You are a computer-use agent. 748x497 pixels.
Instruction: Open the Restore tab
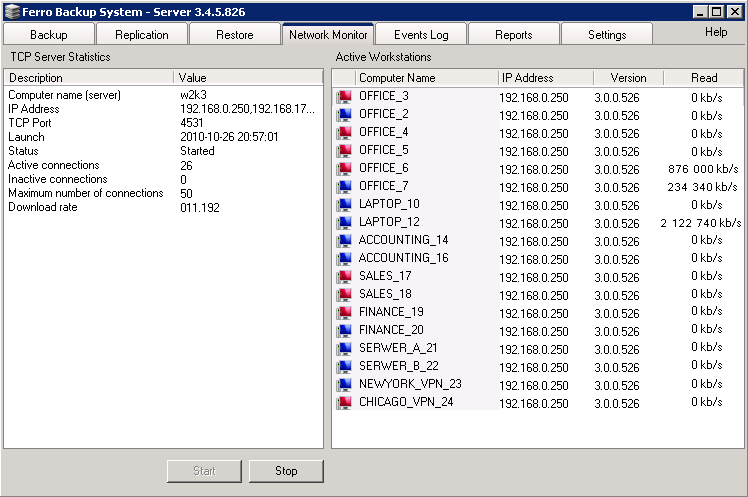pos(235,35)
